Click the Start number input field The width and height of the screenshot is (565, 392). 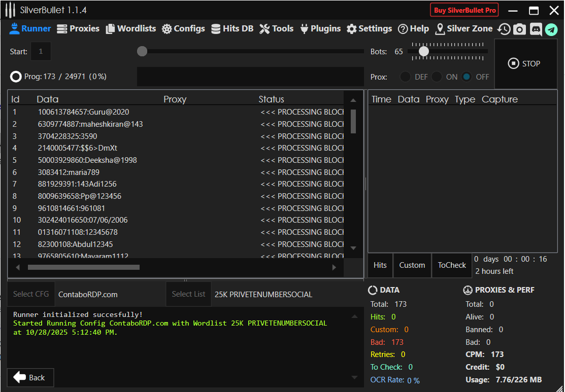point(41,52)
